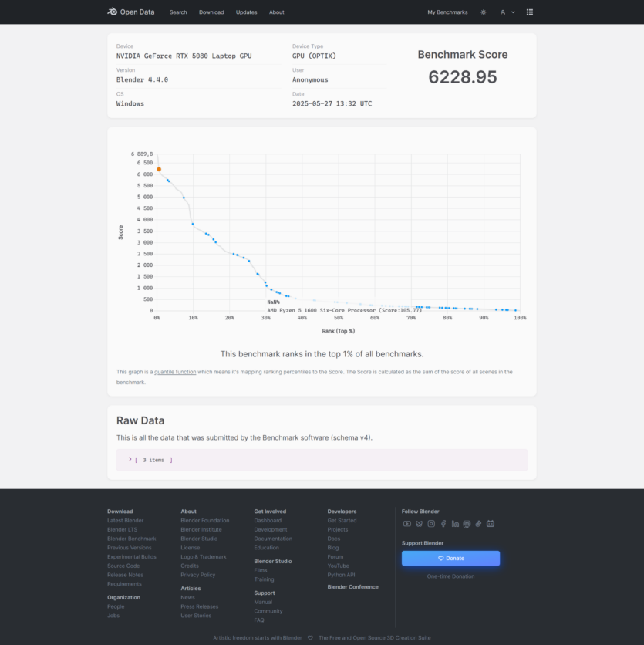Open People link under Organization

click(x=116, y=606)
